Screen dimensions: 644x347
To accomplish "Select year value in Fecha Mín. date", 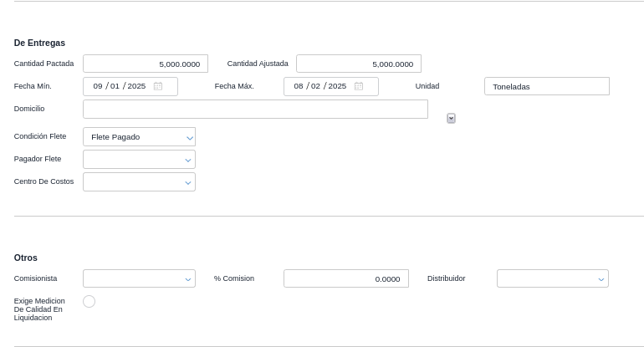I will pyautogui.click(x=136, y=86).
